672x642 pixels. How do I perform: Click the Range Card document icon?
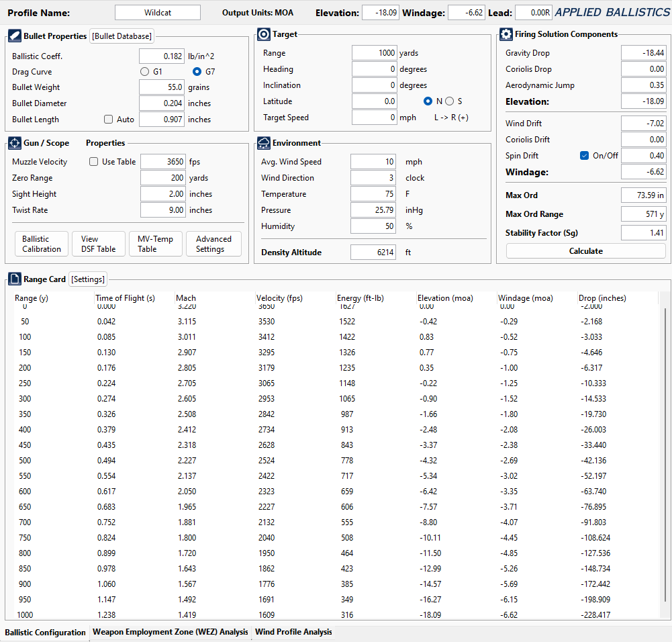click(x=15, y=279)
